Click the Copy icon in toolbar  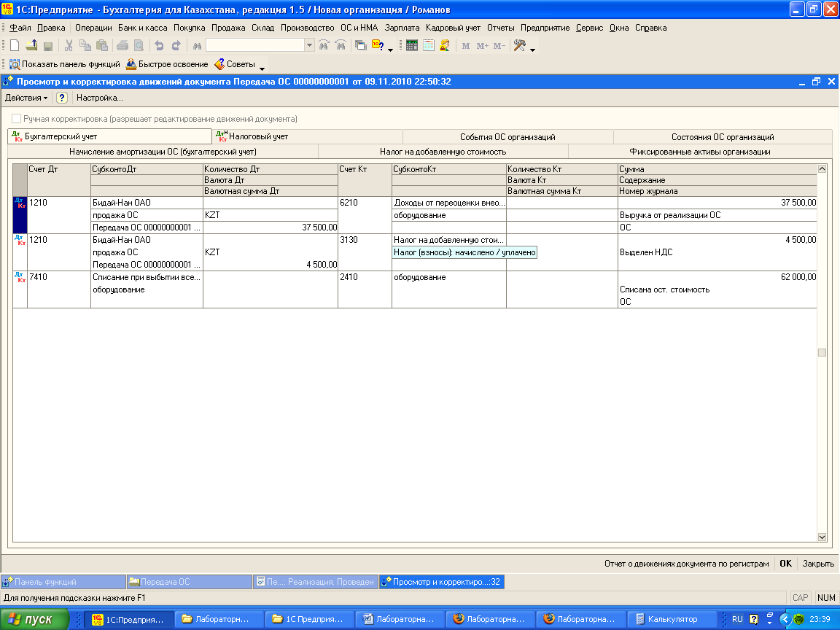click(x=85, y=46)
